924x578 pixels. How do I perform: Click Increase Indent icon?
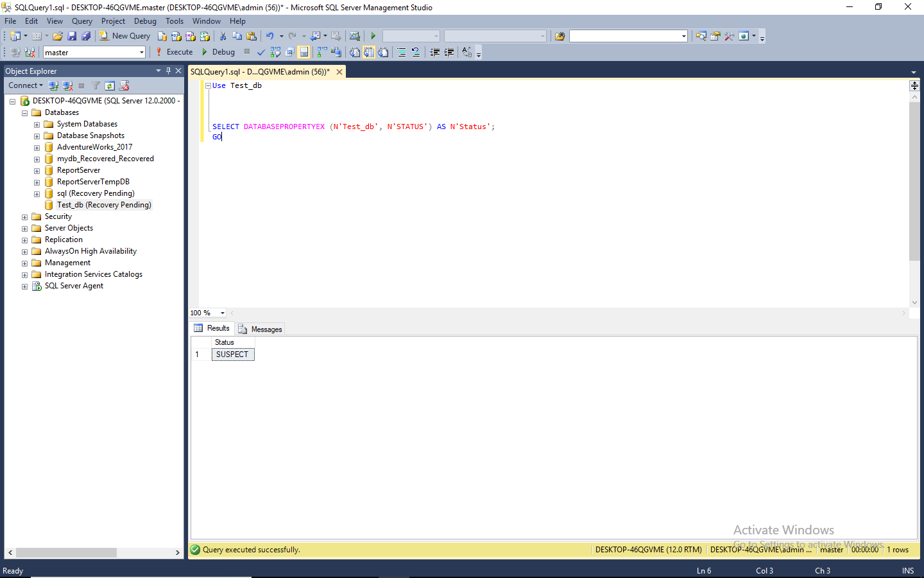449,52
